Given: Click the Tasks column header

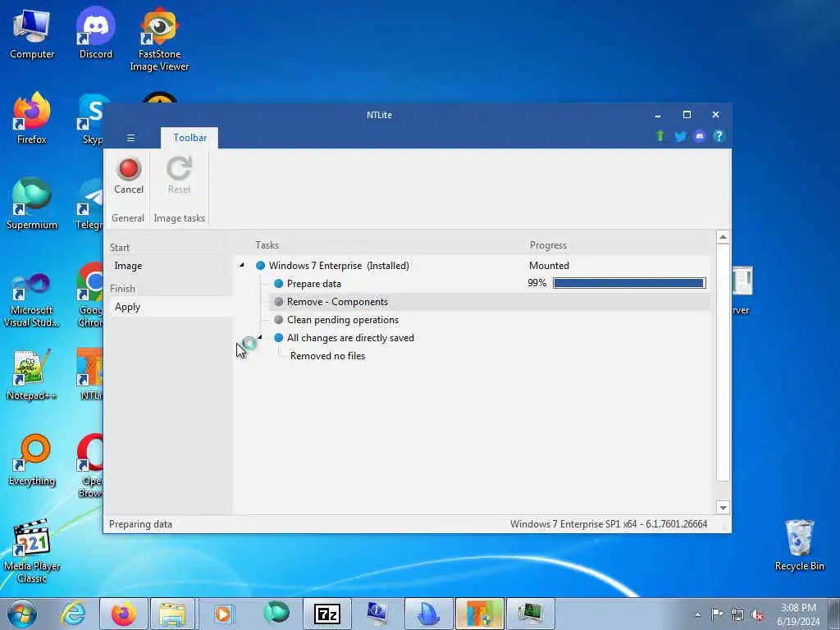Looking at the screenshot, I should click(x=267, y=244).
